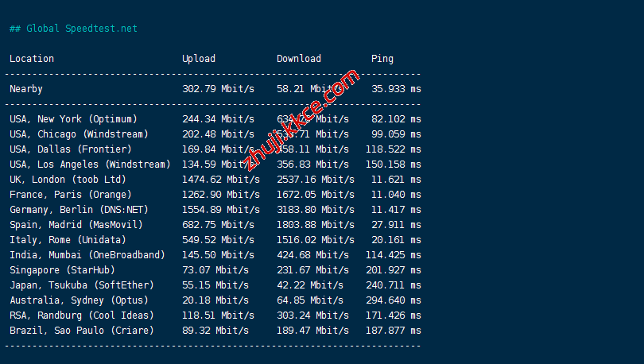Screen dimensions: 644x364
Task: Click the "## Global Speedtest.net" heading
Action: click(x=73, y=29)
